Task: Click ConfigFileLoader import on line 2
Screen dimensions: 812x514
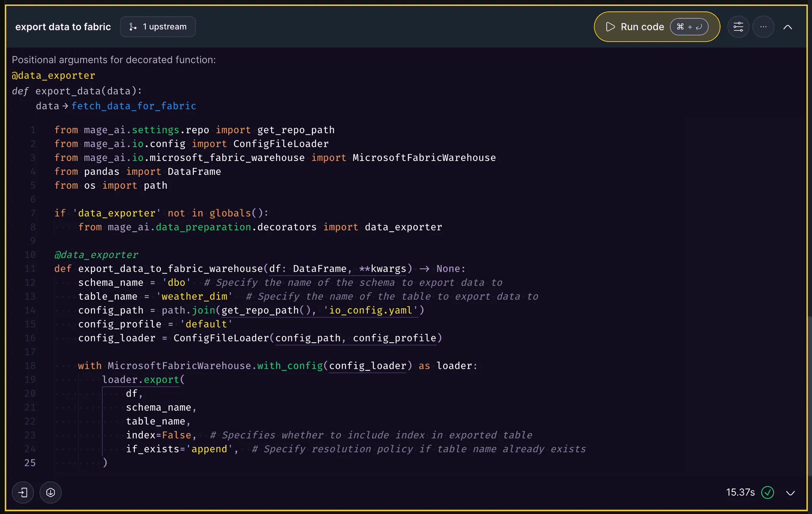Action: (x=281, y=144)
